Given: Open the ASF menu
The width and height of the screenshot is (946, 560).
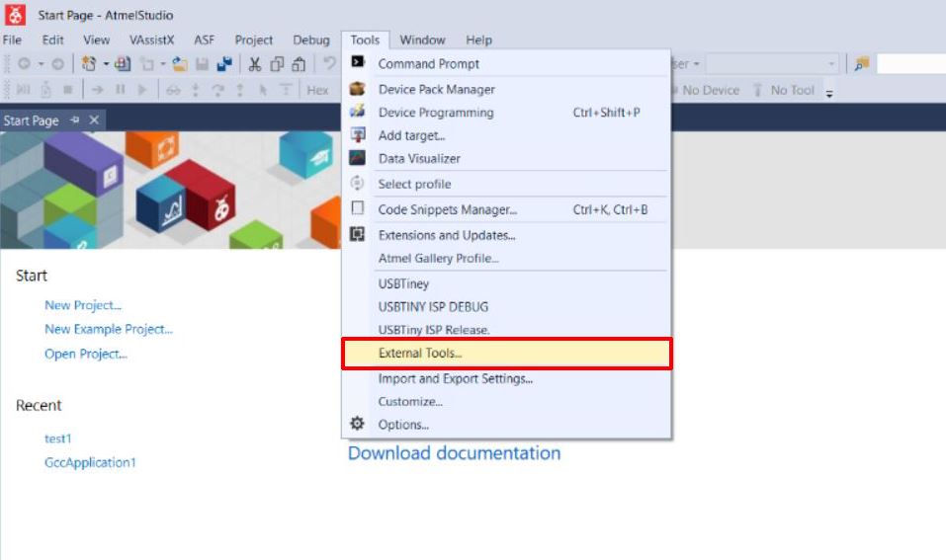Looking at the screenshot, I should click(x=204, y=40).
